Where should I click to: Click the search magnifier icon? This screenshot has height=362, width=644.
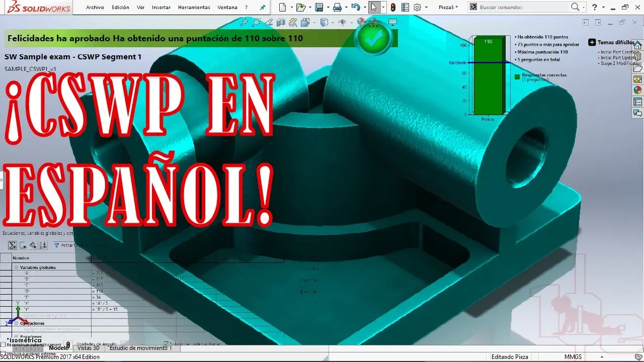[575, 7]
